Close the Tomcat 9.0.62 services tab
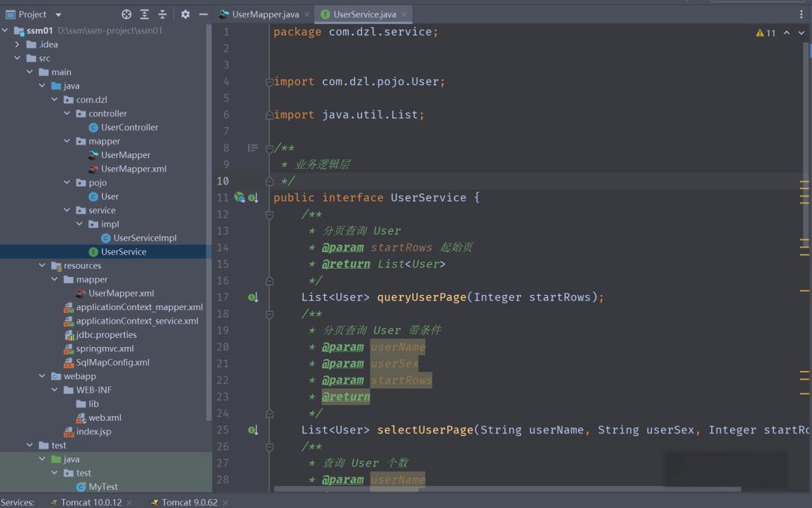The width and height of the screenshot is (812, 508). tap(226, 502)
